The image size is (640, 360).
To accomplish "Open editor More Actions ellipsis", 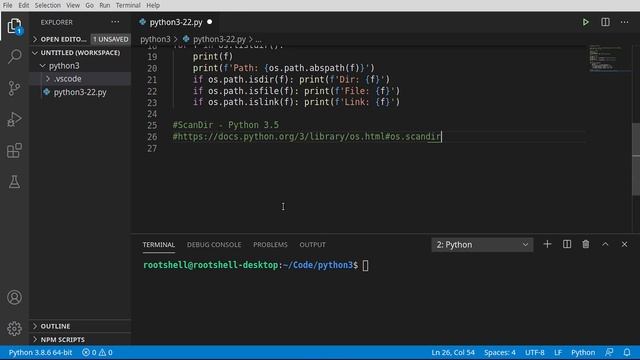I will (624, 22).
